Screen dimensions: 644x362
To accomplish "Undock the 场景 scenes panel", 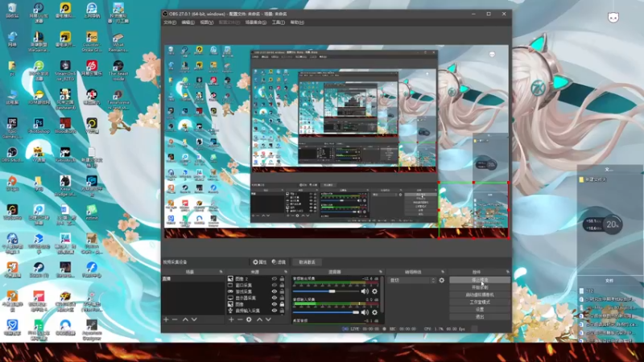I will coord(221,272).
